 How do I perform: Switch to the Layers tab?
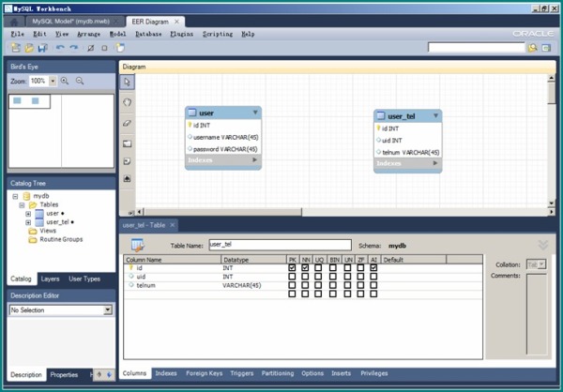click(50, 279)
